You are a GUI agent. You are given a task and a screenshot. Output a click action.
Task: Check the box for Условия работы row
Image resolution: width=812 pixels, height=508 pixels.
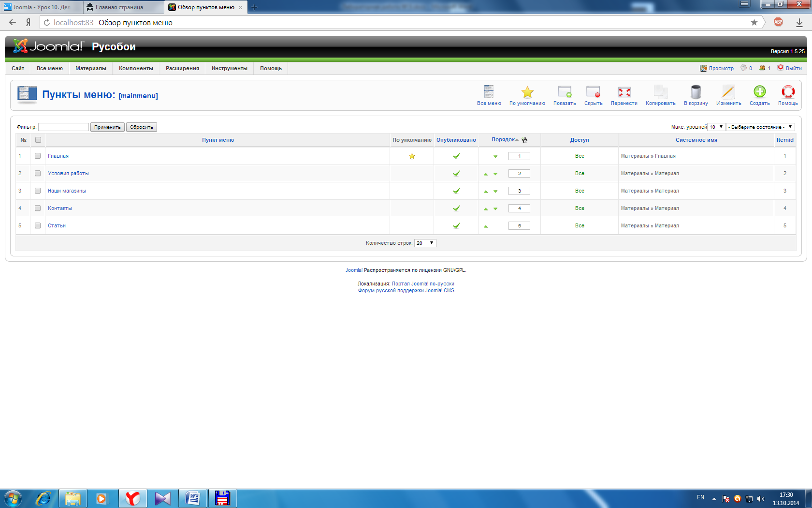[38, 173]
